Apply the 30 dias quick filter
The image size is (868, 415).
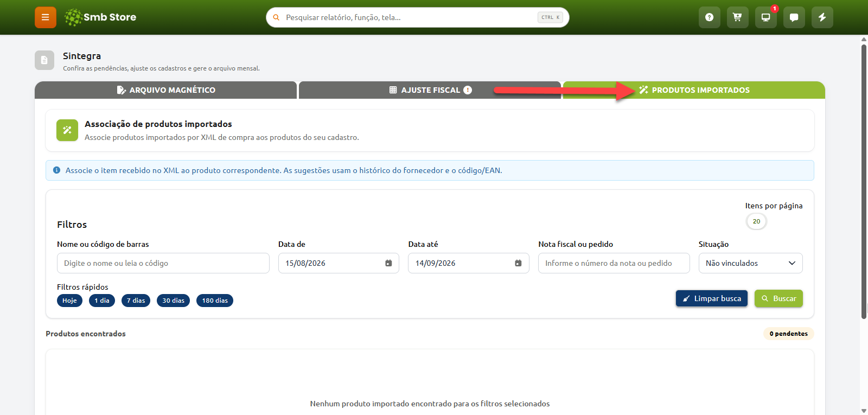click(174, 301)
